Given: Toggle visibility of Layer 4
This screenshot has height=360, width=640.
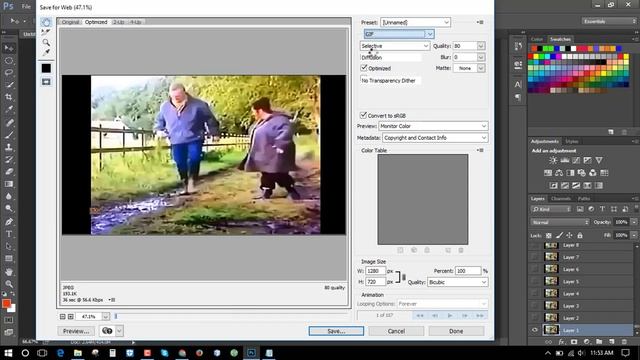Looking at the screenshot, I should [x=535, y=293].
